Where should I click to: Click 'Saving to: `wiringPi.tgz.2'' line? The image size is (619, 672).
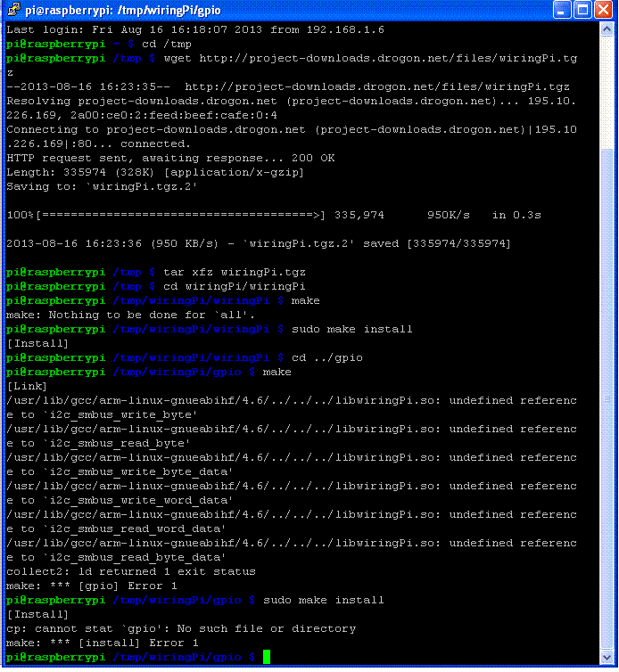102,187
